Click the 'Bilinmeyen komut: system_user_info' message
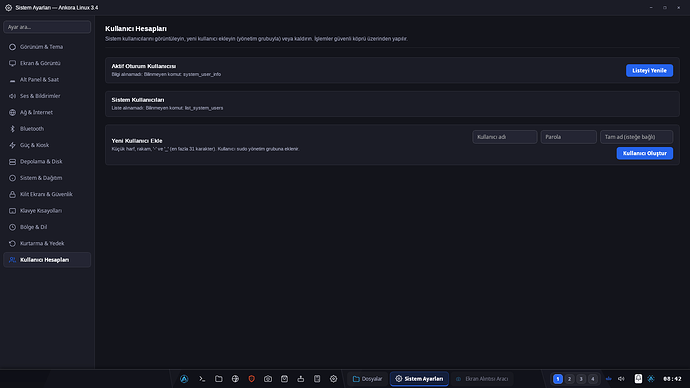Viewport: 690px width, 388px height. point(182,74)
